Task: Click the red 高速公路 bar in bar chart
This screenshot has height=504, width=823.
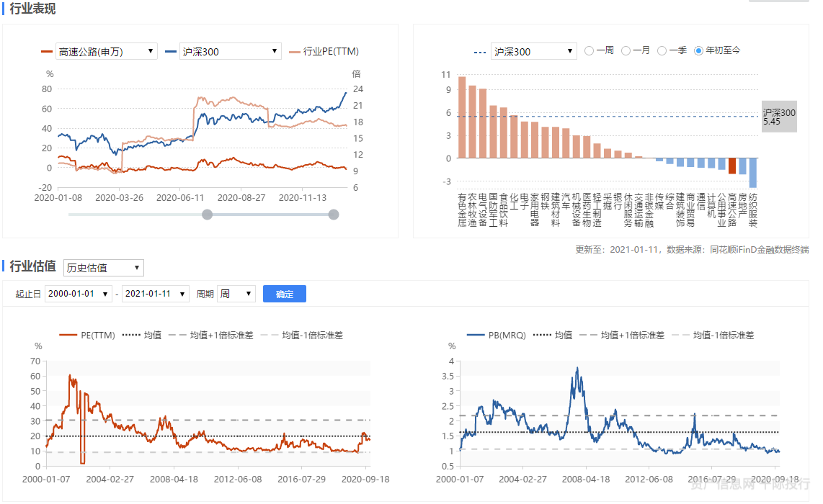Action: (x=732, y=166)
